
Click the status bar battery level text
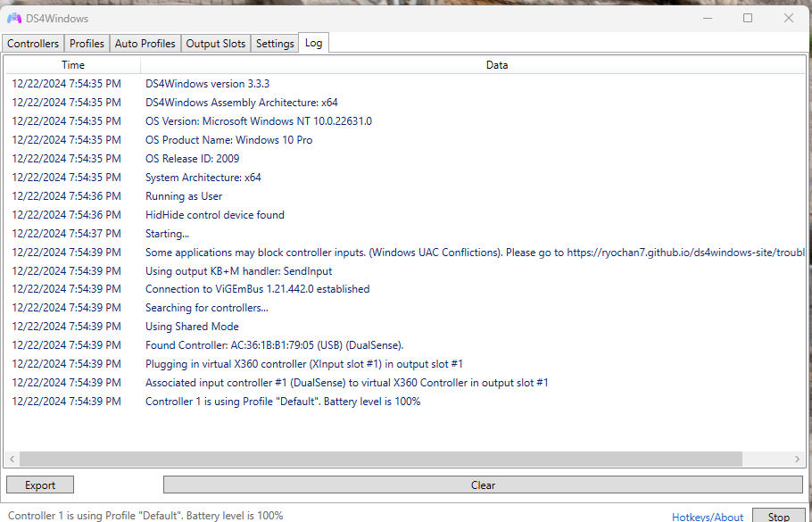click(145, 515)
